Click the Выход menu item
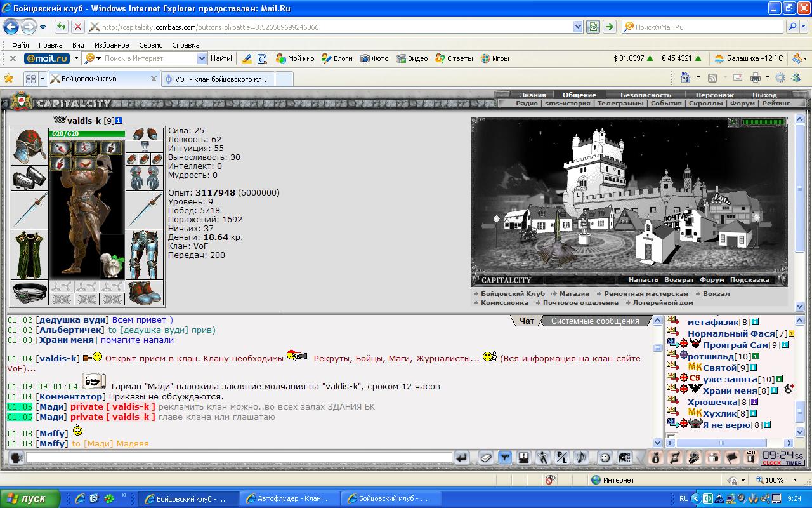Image resolution: width=812 pixels, height=508 pixels. click(x=764, y=95)
